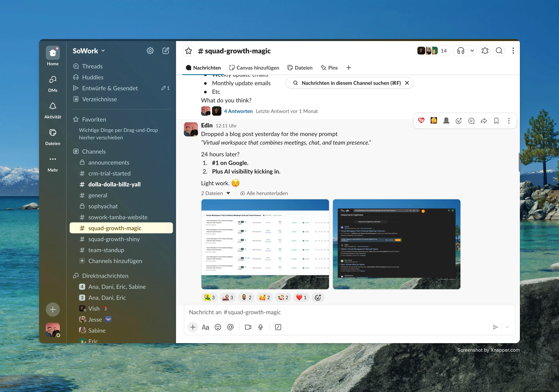Viewport: 559px width, 392px height.
Task: Open workspace settings gear icon
Action: [x=150, y=51]
